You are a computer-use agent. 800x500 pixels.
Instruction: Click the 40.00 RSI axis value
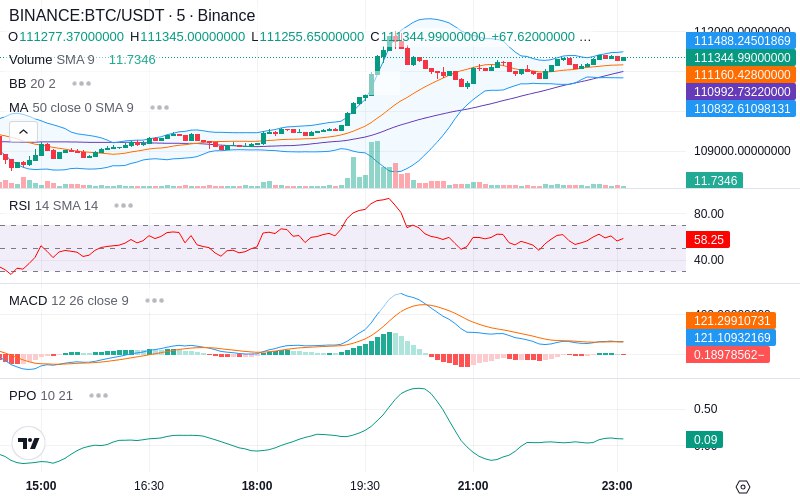[x=709, y=260]
